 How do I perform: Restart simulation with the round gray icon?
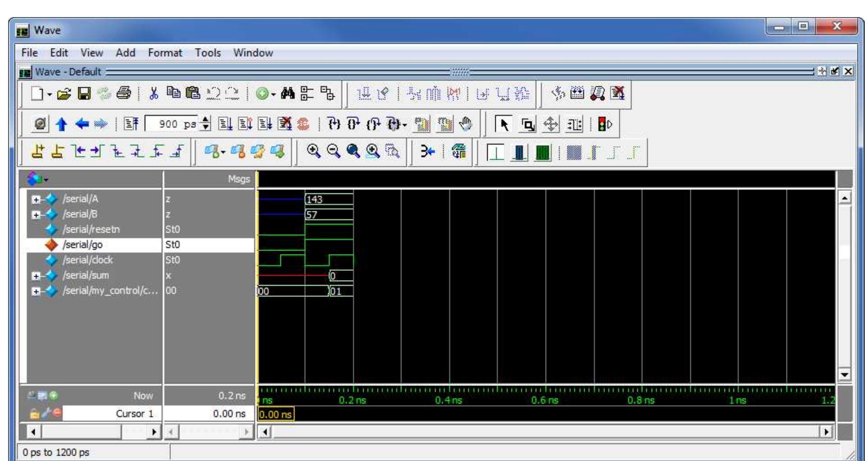[40, 124]
